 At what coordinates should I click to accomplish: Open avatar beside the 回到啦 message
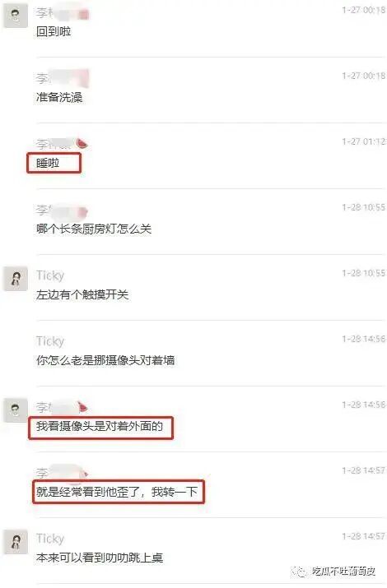(x=16, y=16)
